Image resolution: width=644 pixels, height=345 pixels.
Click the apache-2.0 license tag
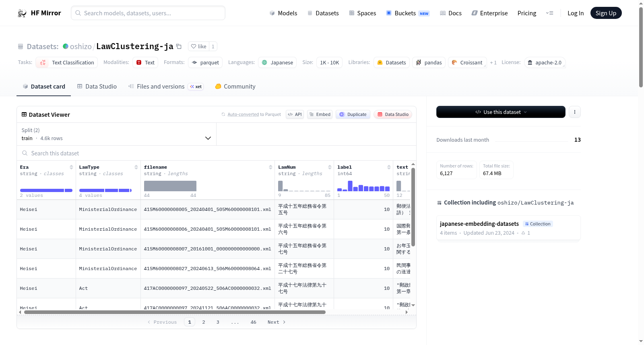[x=545, y=63]
